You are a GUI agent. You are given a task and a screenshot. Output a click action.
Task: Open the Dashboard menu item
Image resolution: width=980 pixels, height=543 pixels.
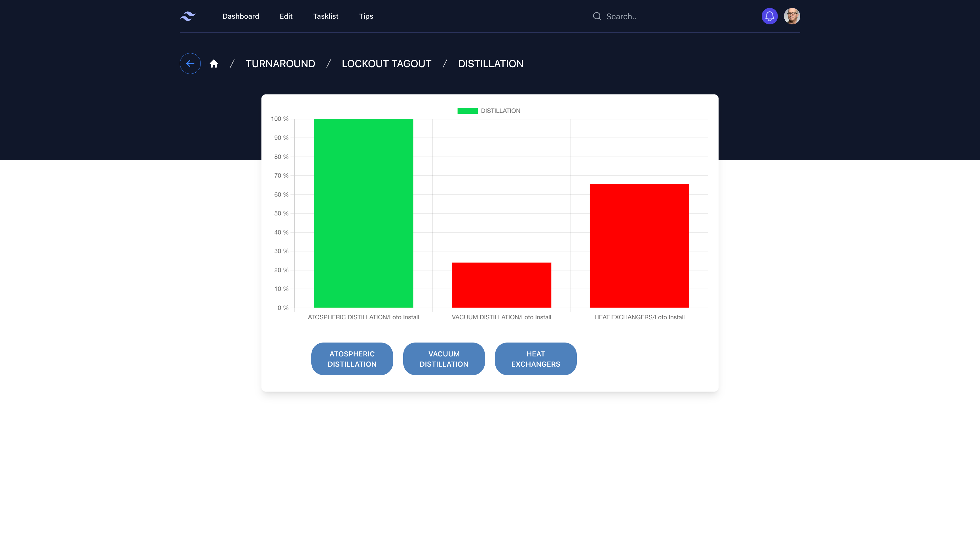[x=240, y=16]
